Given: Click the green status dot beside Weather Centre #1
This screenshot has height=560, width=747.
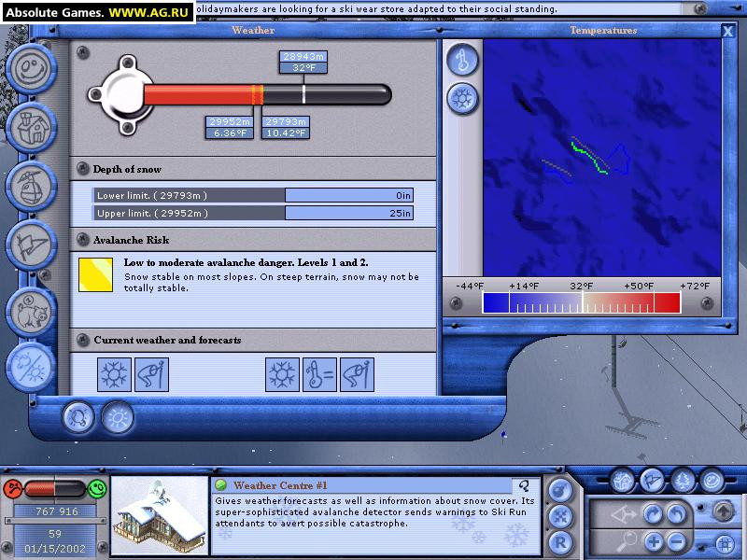Looking at the screenshot, I should tap(220, 485).
